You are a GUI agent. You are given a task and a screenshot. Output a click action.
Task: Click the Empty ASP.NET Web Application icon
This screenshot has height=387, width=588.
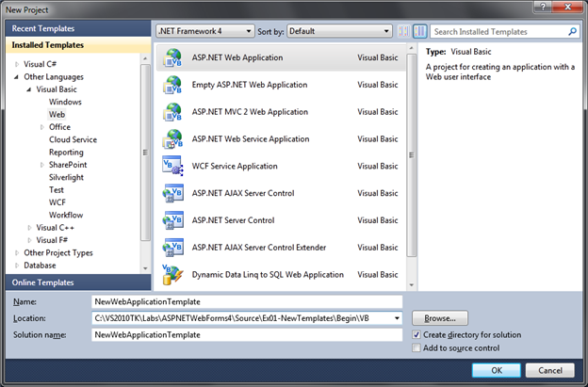pyautogui.click(x=172, y=85)
